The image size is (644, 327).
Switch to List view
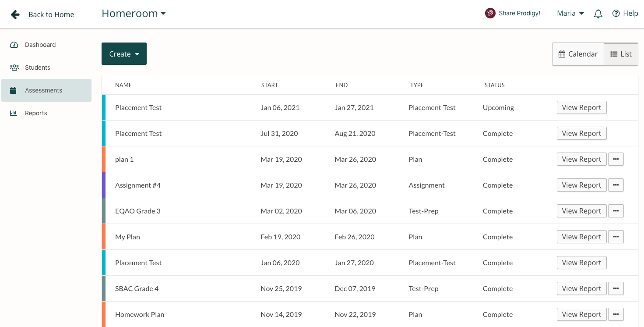coord(620,53)
